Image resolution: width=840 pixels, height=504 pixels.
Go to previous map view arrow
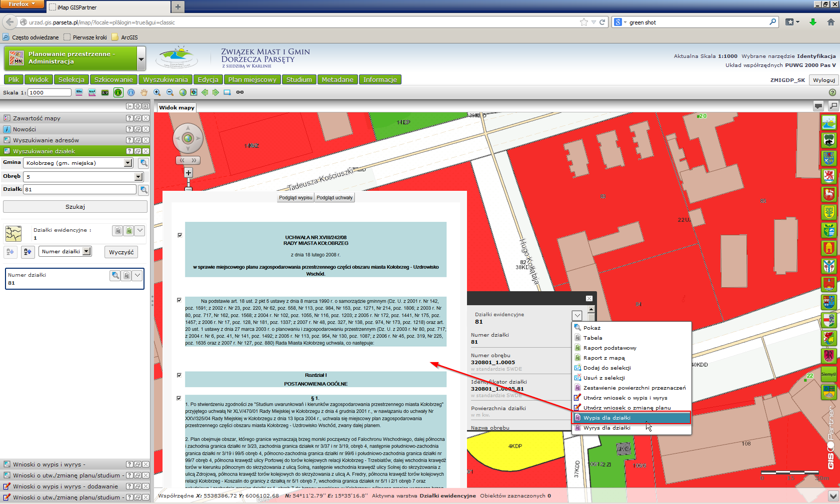tap(205, 92)
